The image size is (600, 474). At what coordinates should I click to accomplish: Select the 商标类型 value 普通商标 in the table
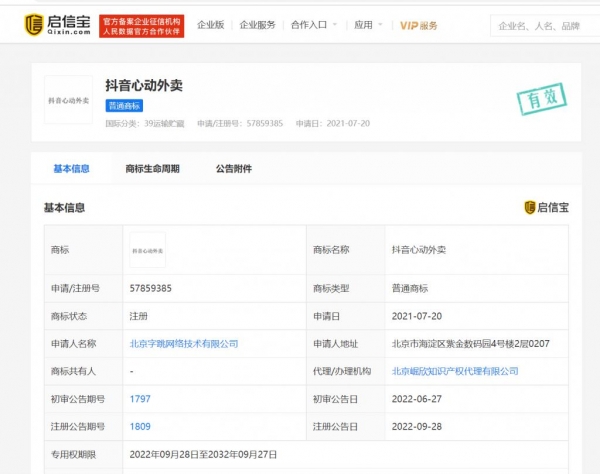click(410, 288)
